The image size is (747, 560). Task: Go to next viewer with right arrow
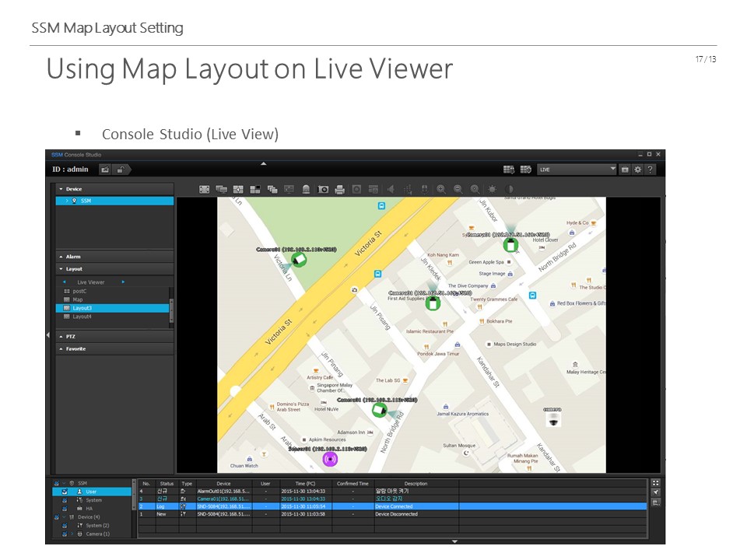coord(123,282)
